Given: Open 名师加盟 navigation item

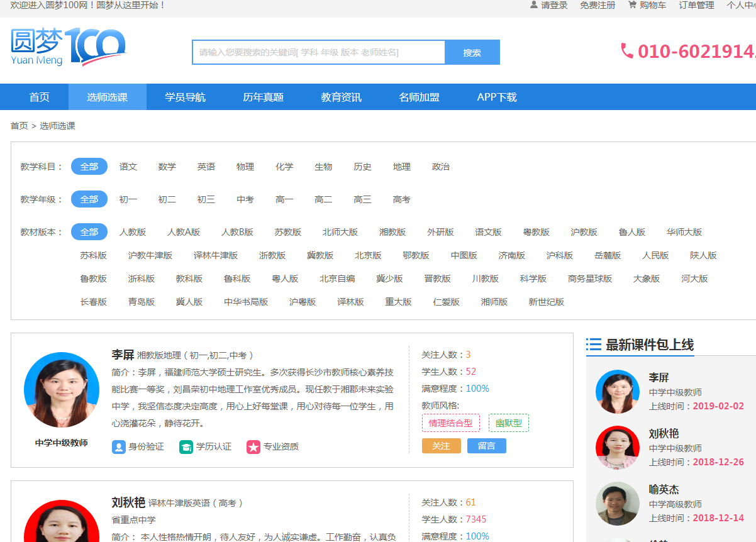Looking at the screenshot, I should 420,97.
